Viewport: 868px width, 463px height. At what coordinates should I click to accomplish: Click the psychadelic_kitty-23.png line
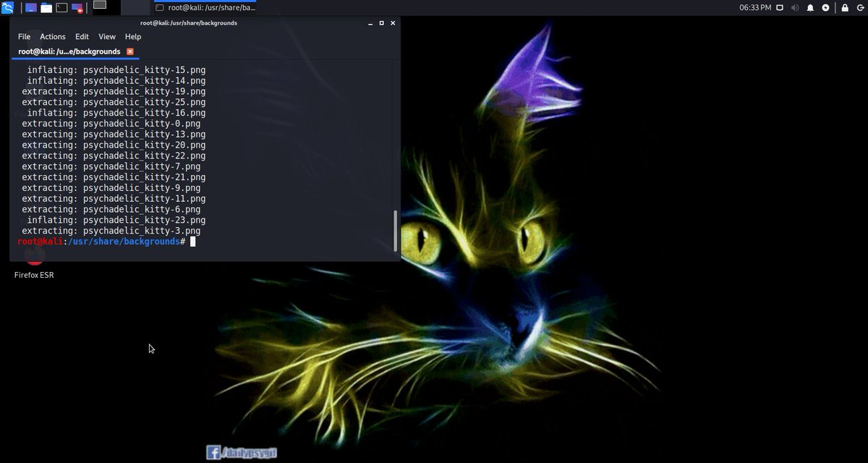coord(116,220)
